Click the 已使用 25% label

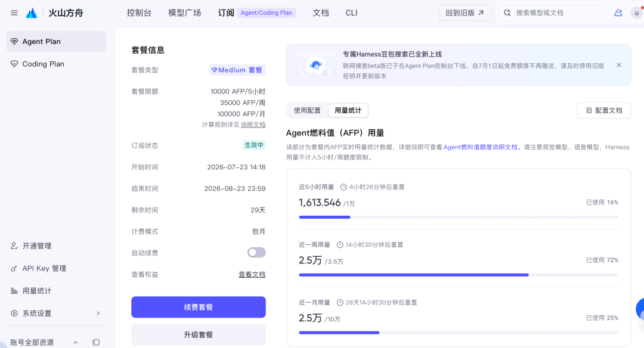coord(602,318)
